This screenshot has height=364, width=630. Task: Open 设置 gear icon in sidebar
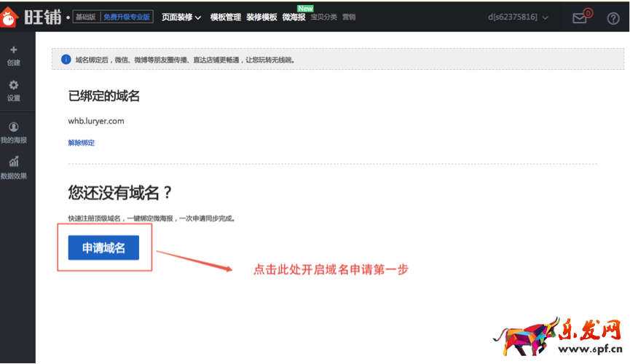(x=14, y=85)
